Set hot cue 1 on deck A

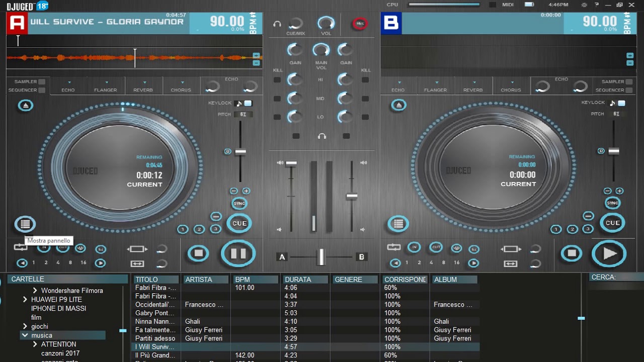(183, 229)
